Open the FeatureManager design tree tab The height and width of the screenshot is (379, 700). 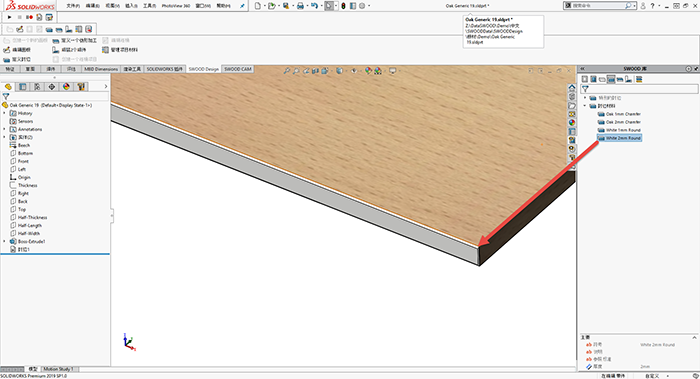tap(8, 87)
